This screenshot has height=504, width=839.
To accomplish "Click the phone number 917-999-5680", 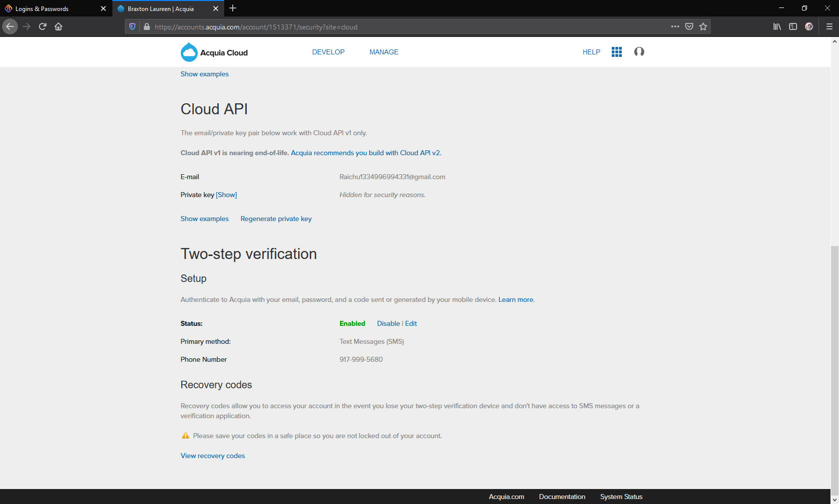I will (361, 359).
